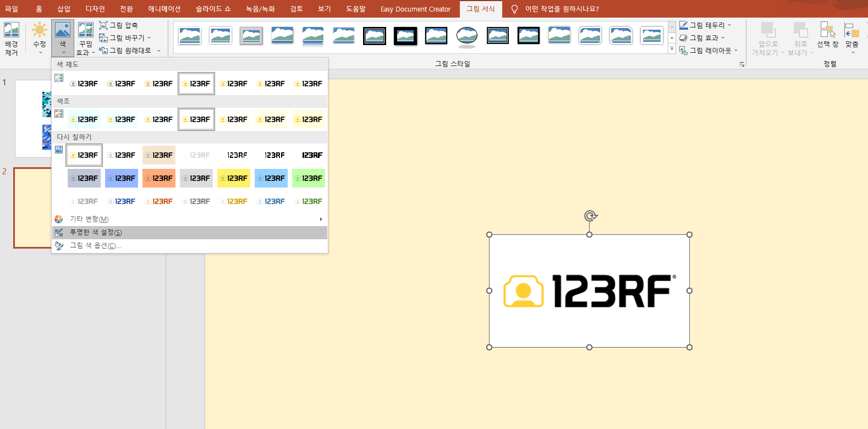868x429 pixels.
Task: Click the 그림 테두리 picture border icon
Action: (x=684, y=25)
